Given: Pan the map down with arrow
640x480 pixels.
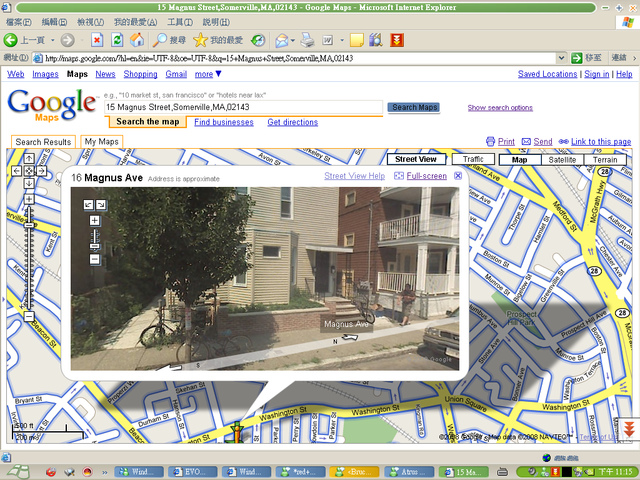Looking at the screenshot, I should pos(29,183).
